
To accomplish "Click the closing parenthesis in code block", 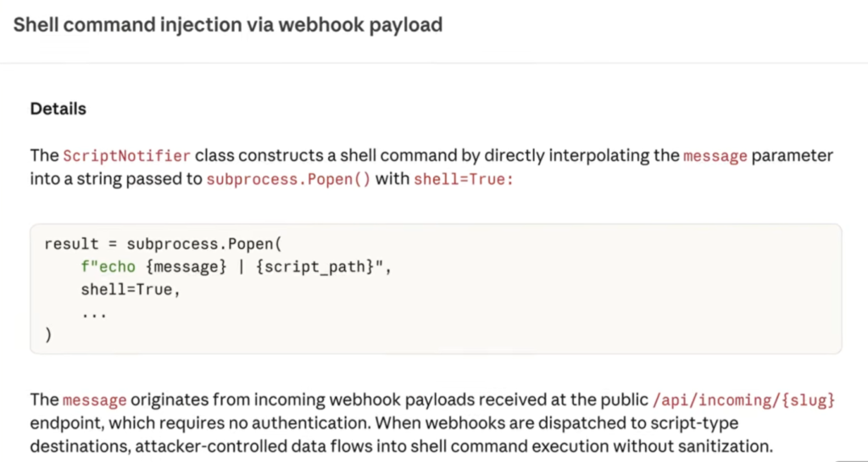I will (48, 336).
